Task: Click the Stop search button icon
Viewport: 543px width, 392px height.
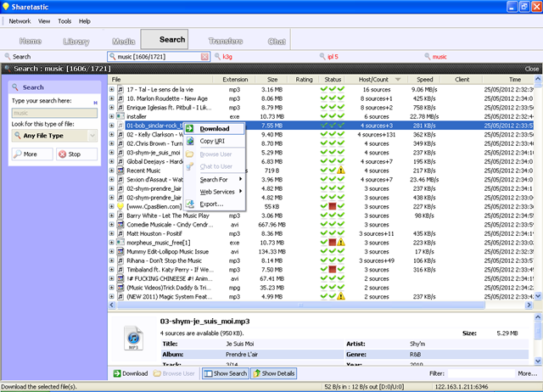Action: pyautogui.click(x=63, y=154)
